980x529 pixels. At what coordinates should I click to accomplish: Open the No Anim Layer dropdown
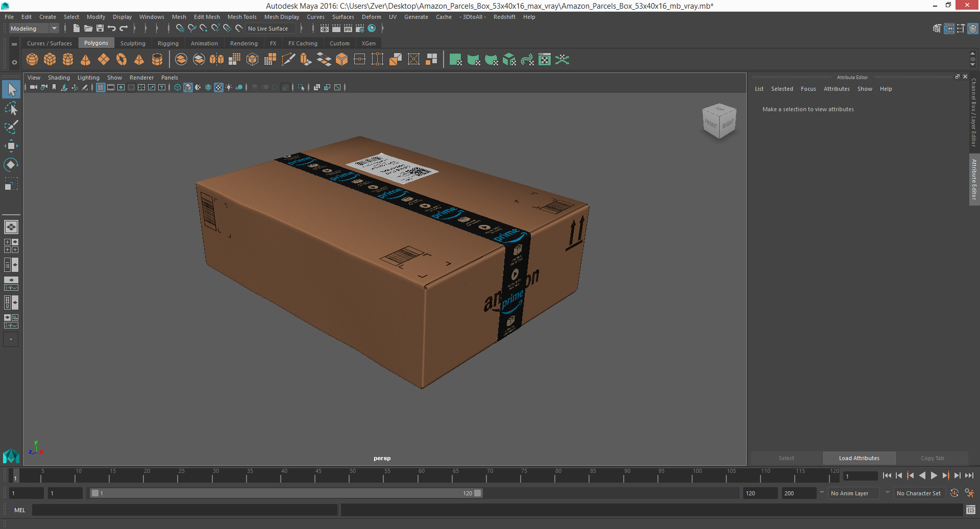(x=854, y=493)
